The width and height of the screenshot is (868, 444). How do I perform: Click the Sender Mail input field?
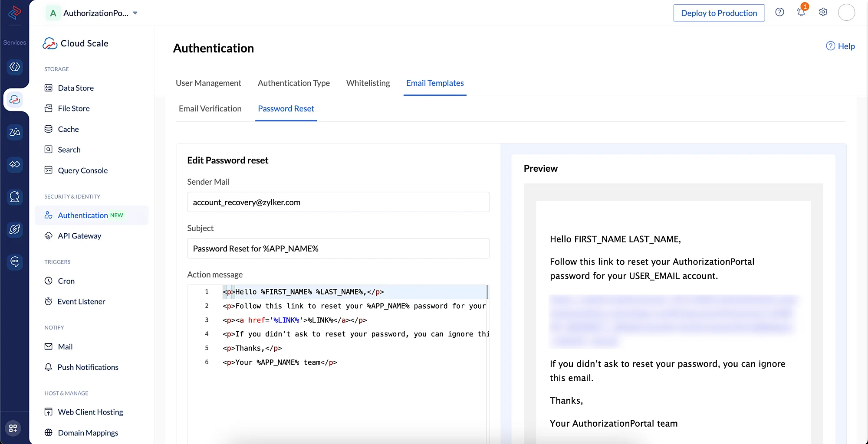pyautogui.click(x=339, y=202)
